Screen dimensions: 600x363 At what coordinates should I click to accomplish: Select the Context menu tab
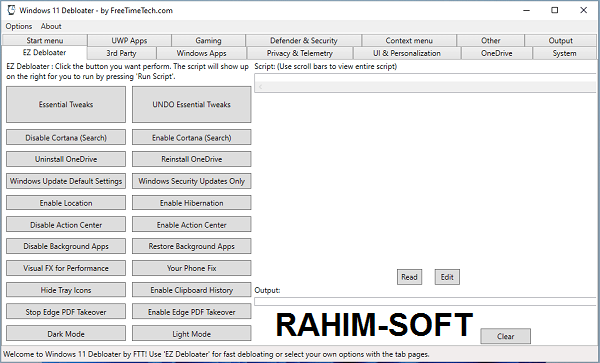tap(409, 41)
